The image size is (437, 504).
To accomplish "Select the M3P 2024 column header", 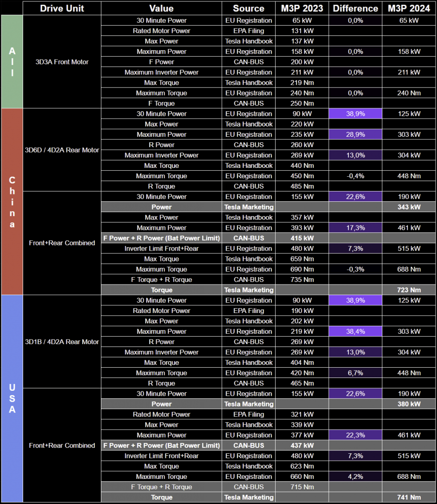I will point(409,8).
